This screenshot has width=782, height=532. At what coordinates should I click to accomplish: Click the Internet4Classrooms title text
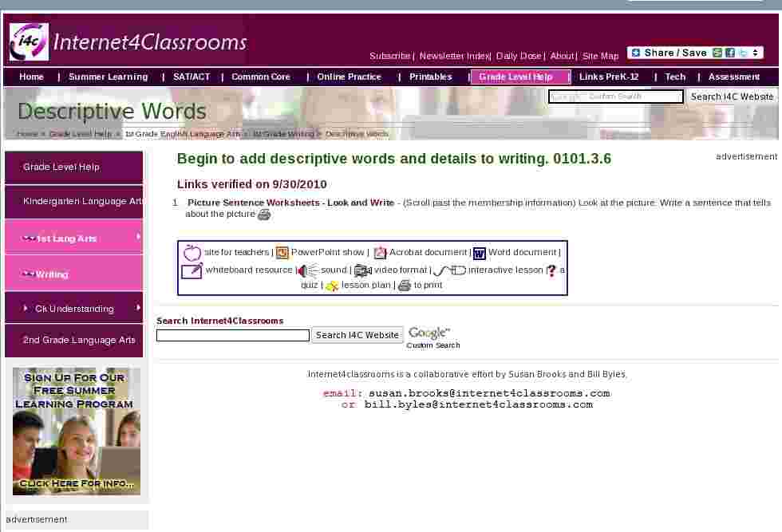click(x=150, y=42)
